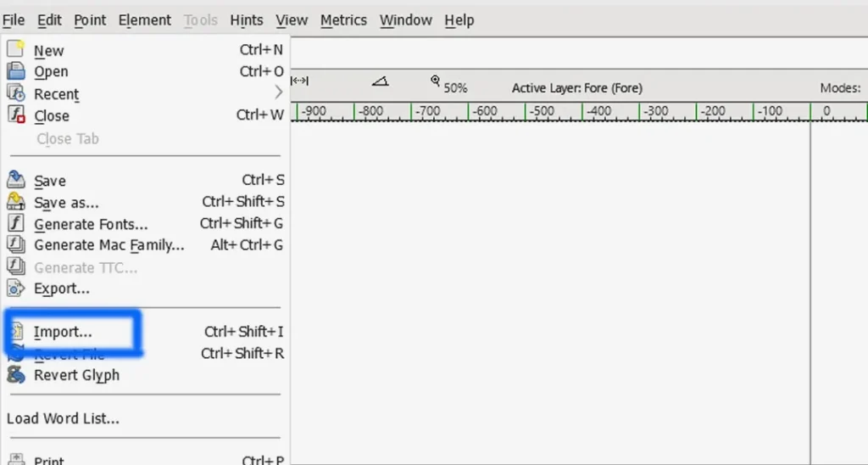Click the Generate Fonts icon

[15, 223]
